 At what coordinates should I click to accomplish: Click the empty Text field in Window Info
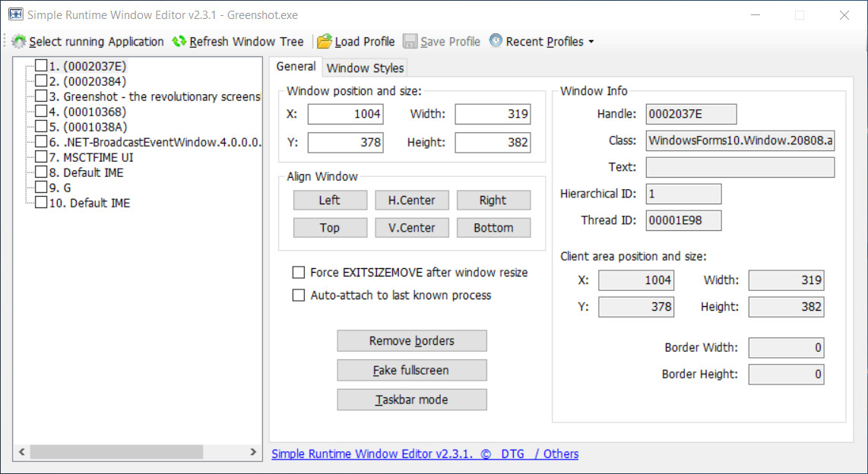pyautogui.click(x=740, y=167)
